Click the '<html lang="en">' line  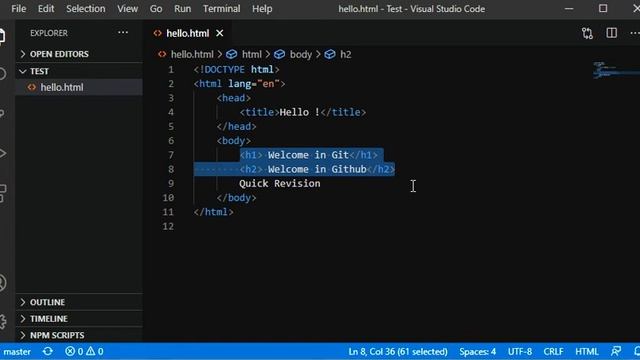click(x=239, y=84)
